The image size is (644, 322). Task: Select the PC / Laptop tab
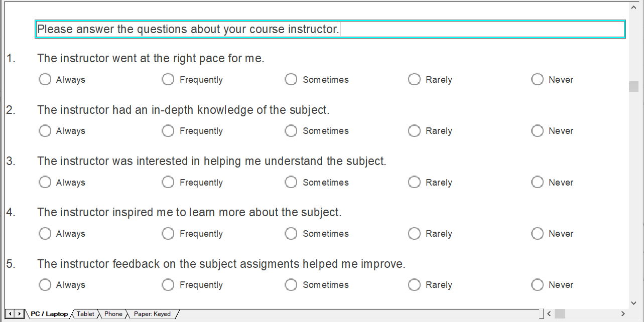click(x=49, y=314)
